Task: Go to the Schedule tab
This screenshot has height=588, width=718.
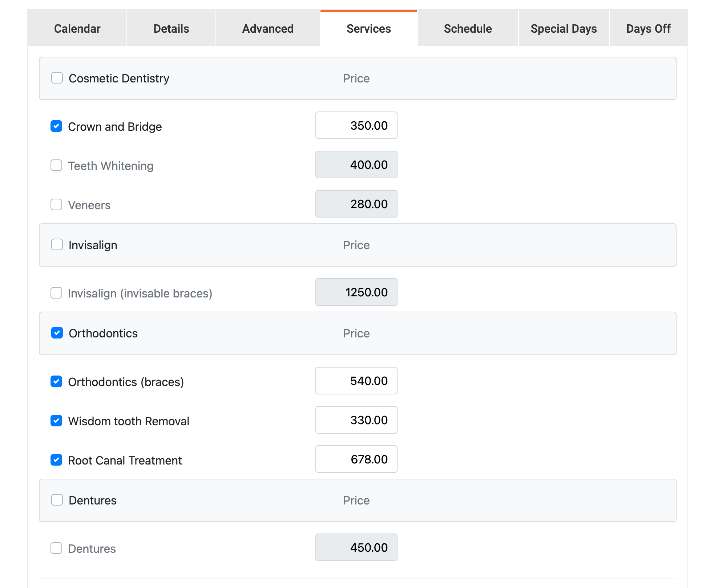Action: (x=468, y=28)
